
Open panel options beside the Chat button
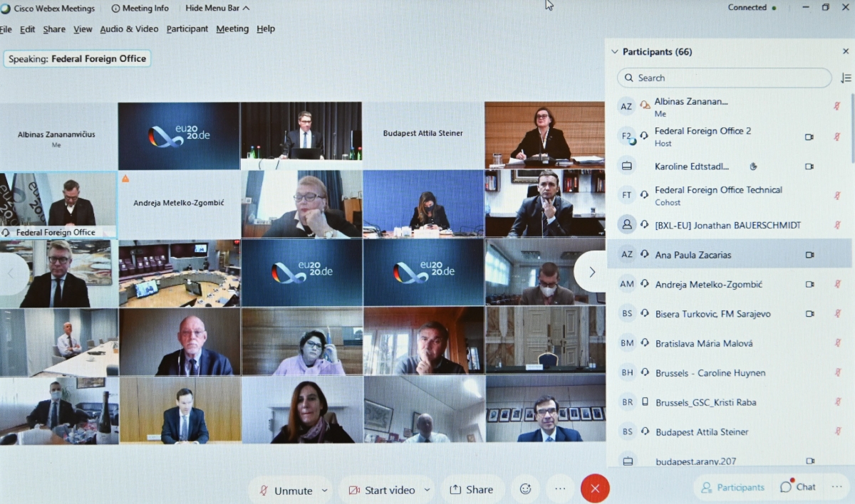click(836, 487)
